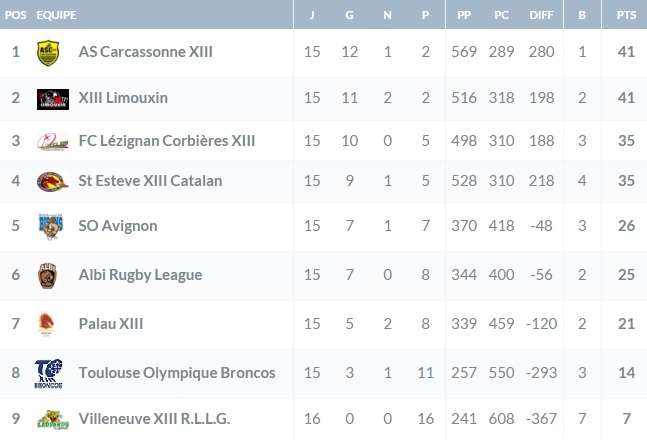Click the Albi Rugby League logo
Viewport: 647px width, 440px height.
coord(48,275)
